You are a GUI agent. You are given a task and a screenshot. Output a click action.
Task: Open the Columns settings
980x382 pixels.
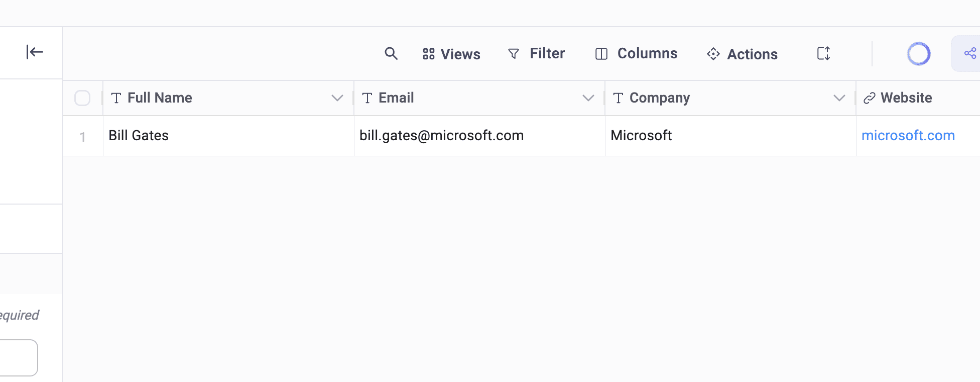tap(636, 53)
